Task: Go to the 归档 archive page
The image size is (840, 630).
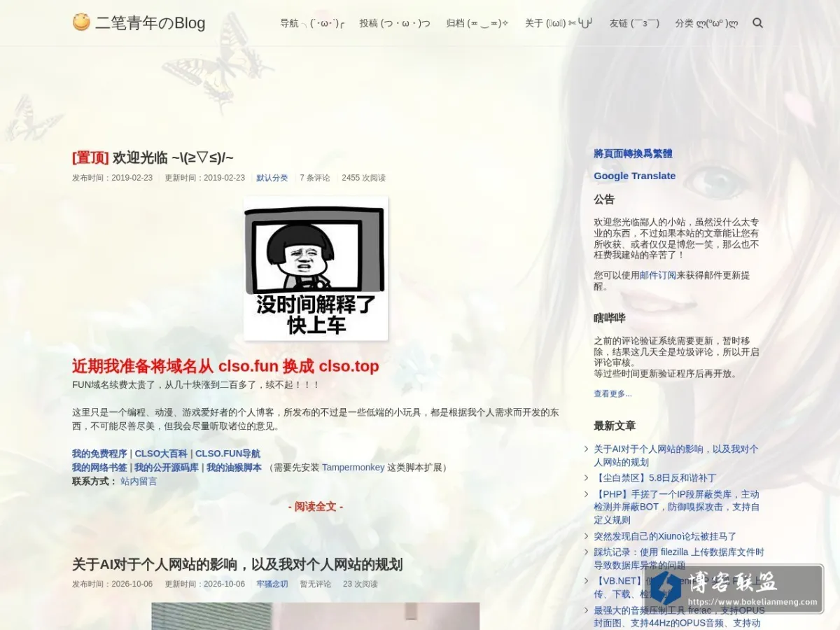Action: click(x=477, y=23)
